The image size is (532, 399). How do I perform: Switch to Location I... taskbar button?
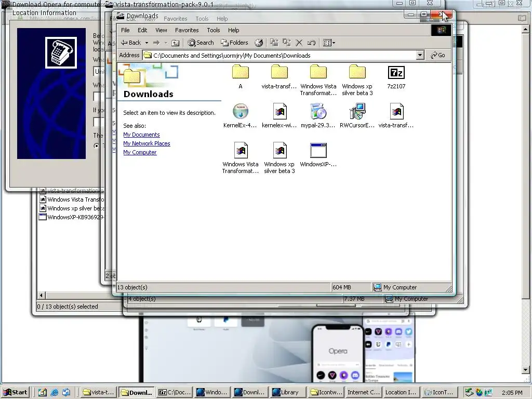coord(402,392)
